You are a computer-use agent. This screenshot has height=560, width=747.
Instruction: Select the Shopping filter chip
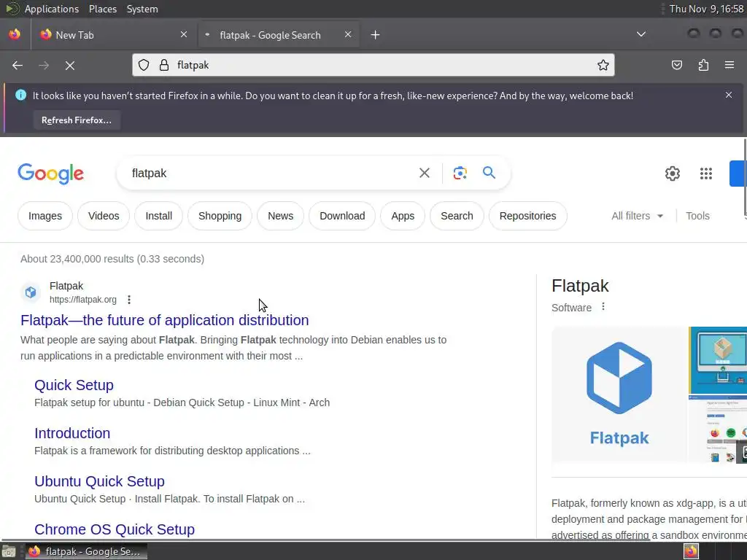[220, 216]
